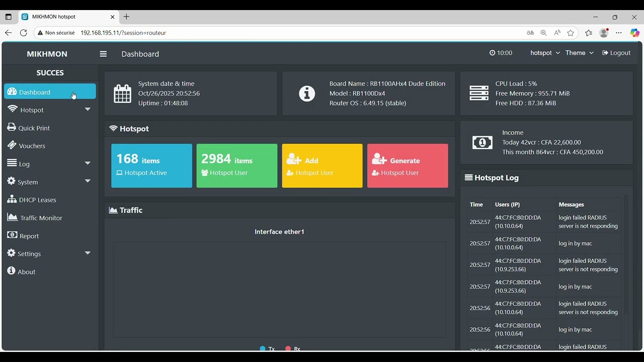Click the info circle icon in board card
Screen dimensions: 644x362
coord(307,94)
